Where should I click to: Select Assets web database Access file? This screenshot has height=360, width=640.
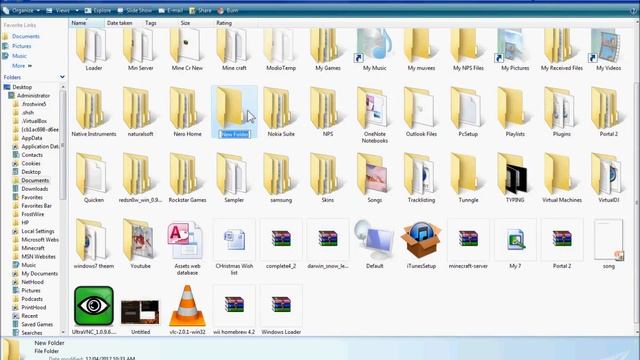[187, 247]
